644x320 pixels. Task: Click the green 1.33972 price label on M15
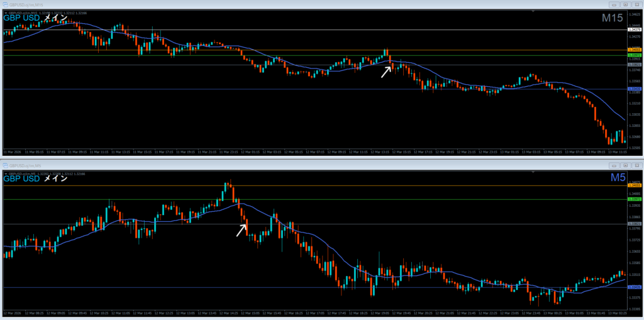tap(635, 55)
